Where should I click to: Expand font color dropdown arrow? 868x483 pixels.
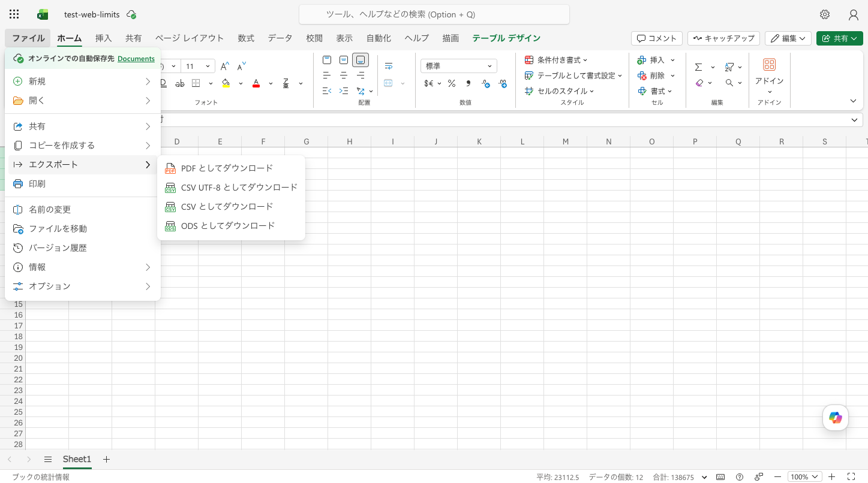pyautogui.click(x=271, y=83)
